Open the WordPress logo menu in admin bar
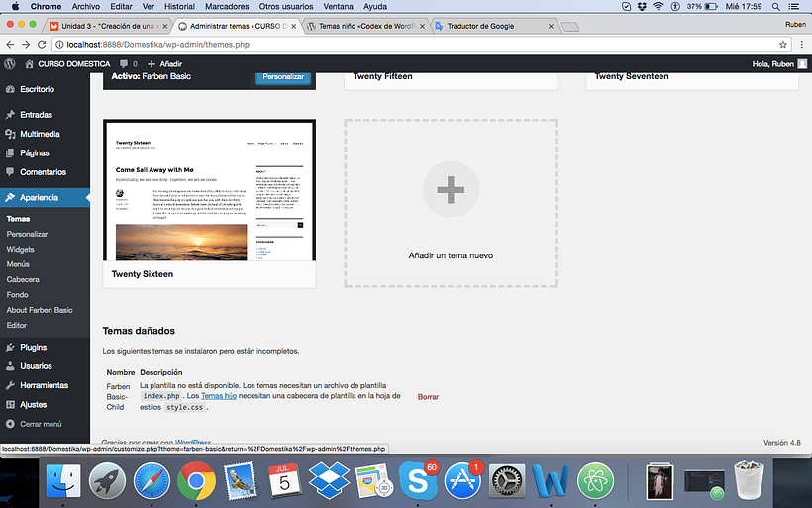812x508 pixels. [9, 64]
